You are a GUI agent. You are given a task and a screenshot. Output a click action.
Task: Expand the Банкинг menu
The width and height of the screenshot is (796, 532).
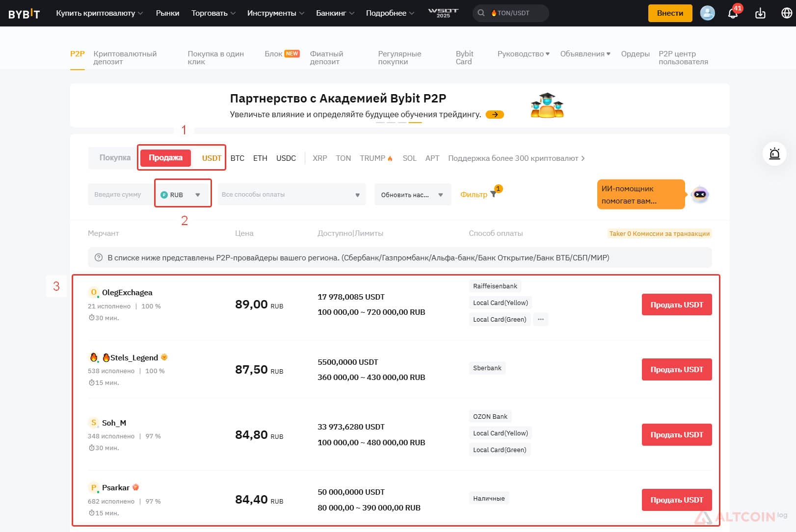[335, 13]
